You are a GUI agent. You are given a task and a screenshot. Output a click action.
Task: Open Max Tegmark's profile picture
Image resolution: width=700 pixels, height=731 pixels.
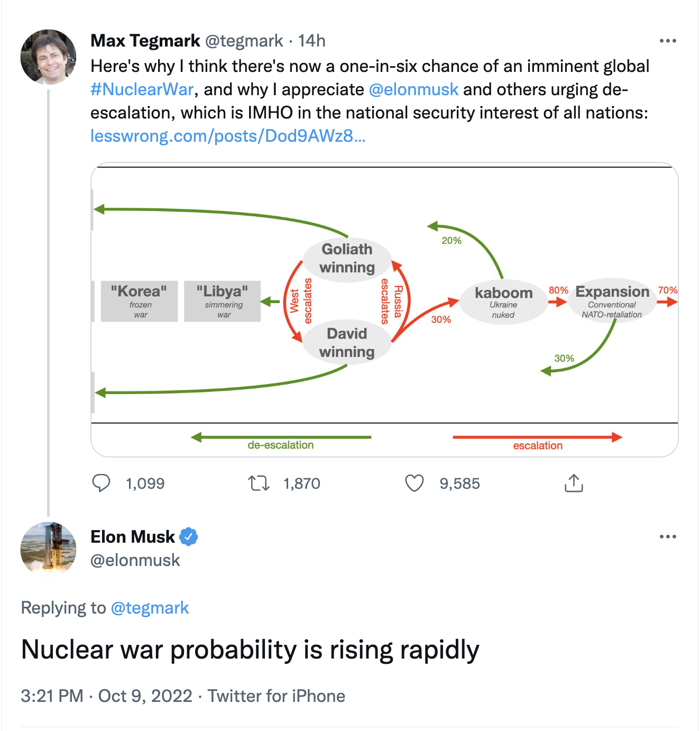(48, 57)
